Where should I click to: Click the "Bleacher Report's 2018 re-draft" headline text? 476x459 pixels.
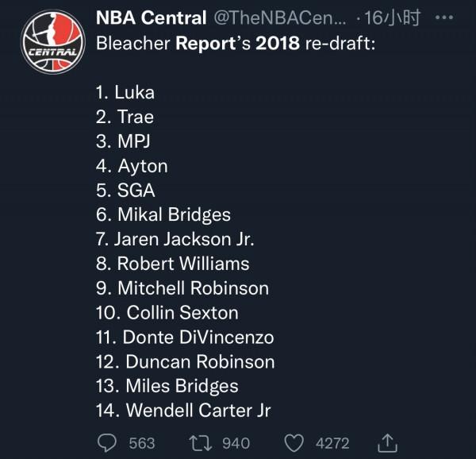tap(236, 43)
